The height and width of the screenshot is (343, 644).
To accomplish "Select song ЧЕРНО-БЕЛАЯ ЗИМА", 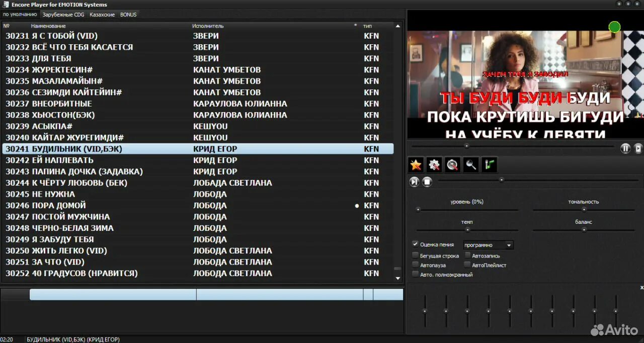I will coord(198,228).
